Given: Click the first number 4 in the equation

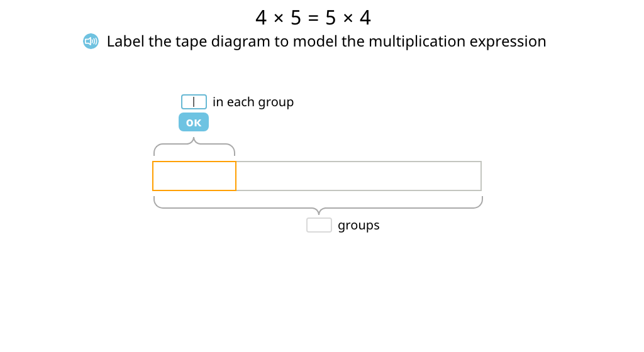Looking at the screenshot, I should (x=261, y=18).
